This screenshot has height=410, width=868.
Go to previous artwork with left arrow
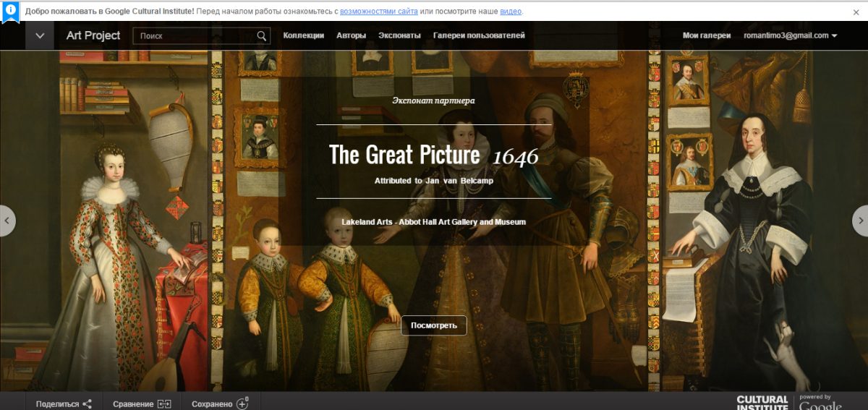point(7,221)
